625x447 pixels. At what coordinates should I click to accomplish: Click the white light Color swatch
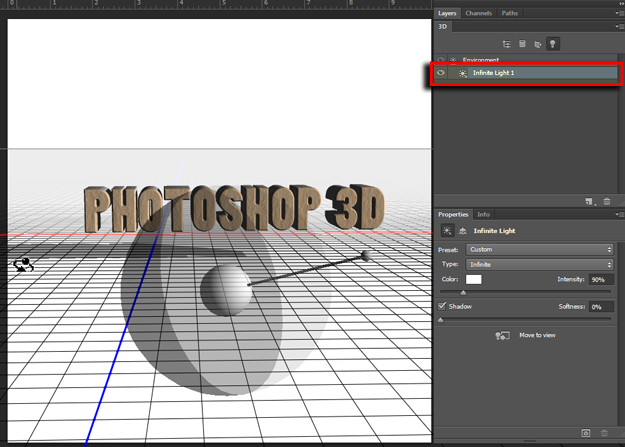[x=473, y=279]
